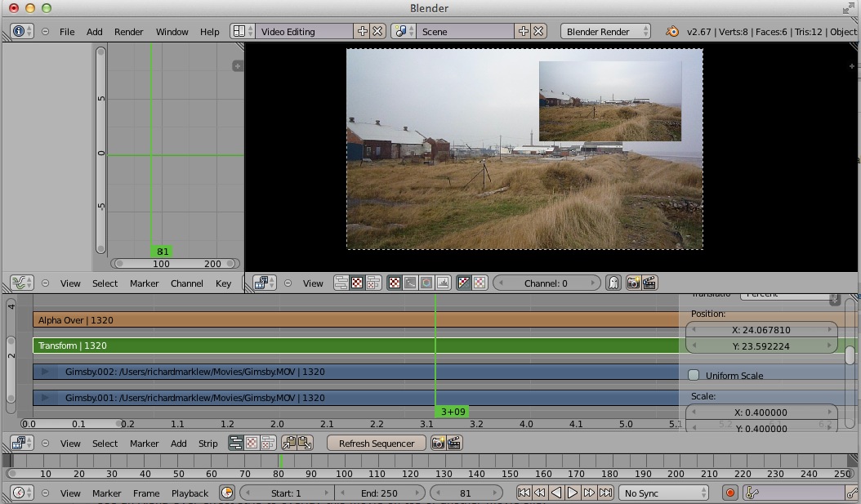861x504 pixels.
Task: Switch preview to Image Preview view type
Action: [x=357, y=283]
